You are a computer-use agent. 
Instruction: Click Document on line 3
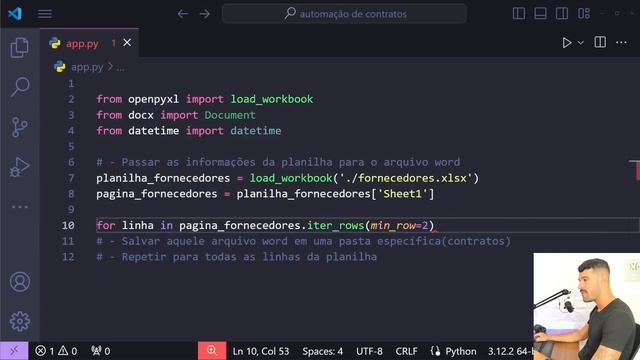[230, 115]
